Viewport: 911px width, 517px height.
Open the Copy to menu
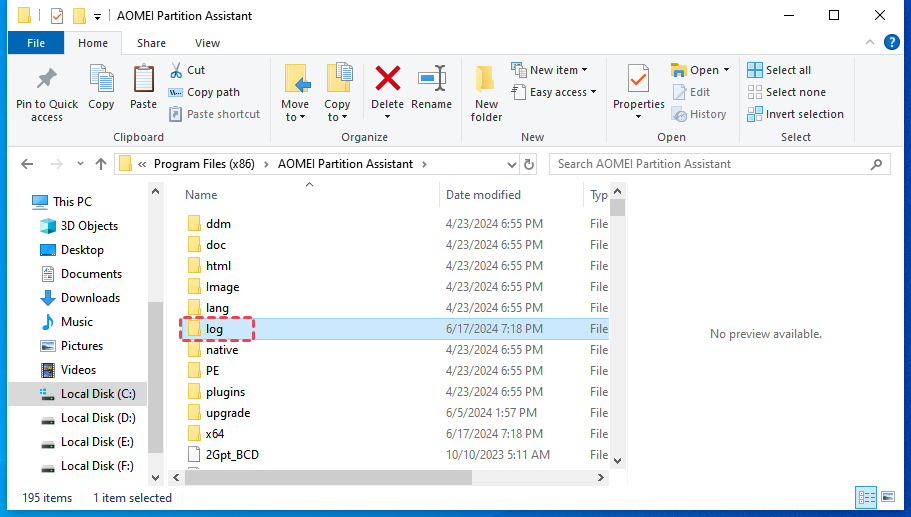[x=337, y=93]
